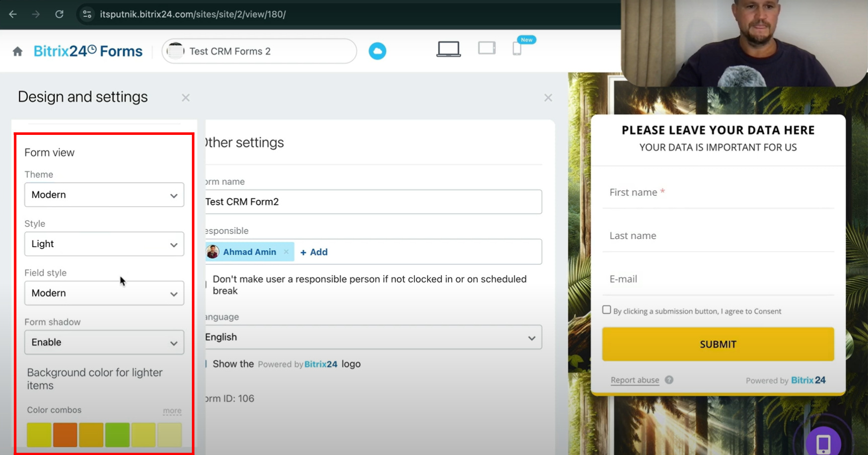Reload the page with the refresh icon
This screenshot has width=868, height=455.
(59, 14)
